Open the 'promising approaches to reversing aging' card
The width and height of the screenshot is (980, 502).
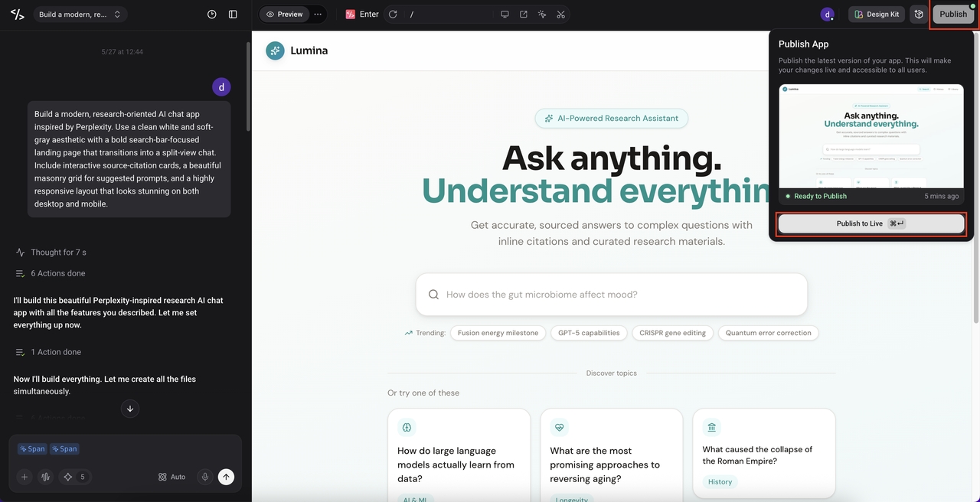coord(611,455)
